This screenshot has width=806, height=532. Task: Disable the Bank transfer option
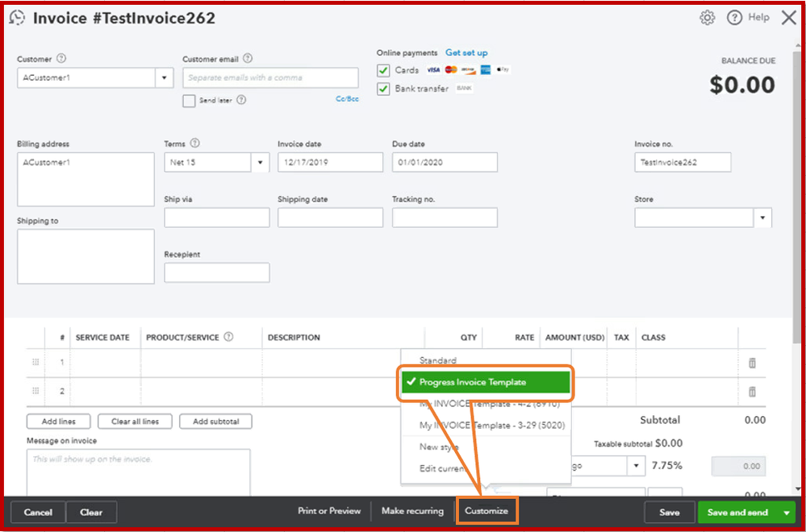(x=384, y=89)
